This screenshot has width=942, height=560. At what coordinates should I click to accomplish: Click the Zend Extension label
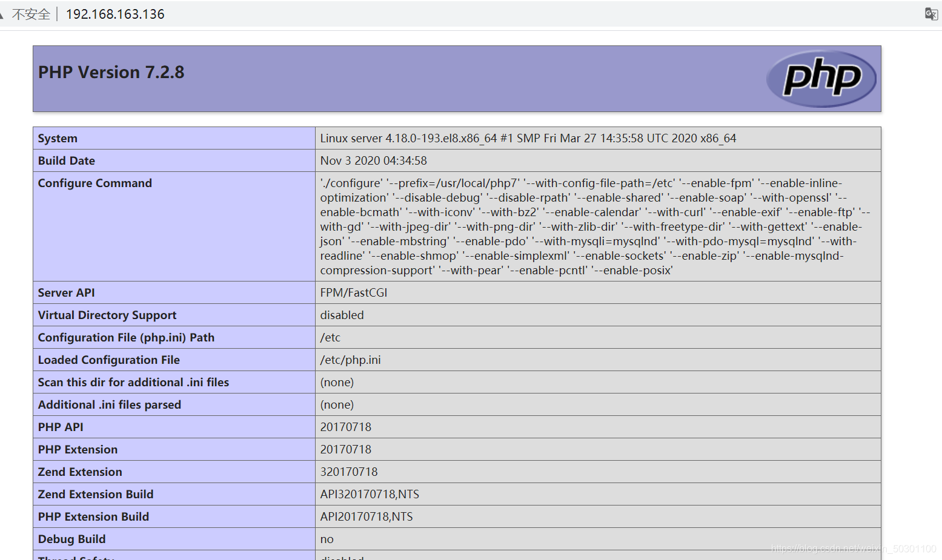point(80,472)
